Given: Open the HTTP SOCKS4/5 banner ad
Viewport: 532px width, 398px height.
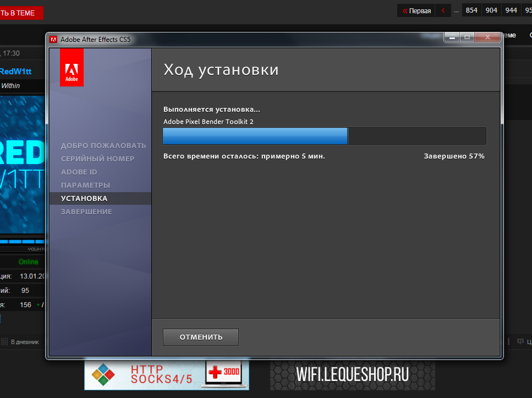Looking at the screenshot, I should tap(167, 375).
